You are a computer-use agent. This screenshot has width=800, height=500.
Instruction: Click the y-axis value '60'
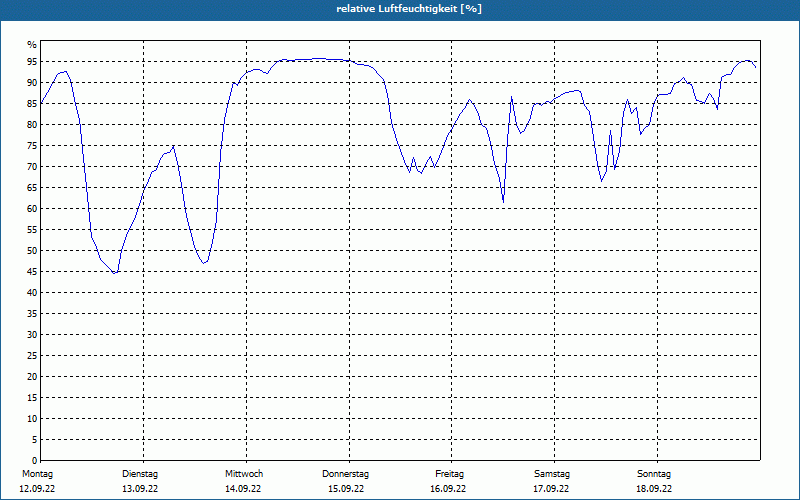[x=32, y=209]
